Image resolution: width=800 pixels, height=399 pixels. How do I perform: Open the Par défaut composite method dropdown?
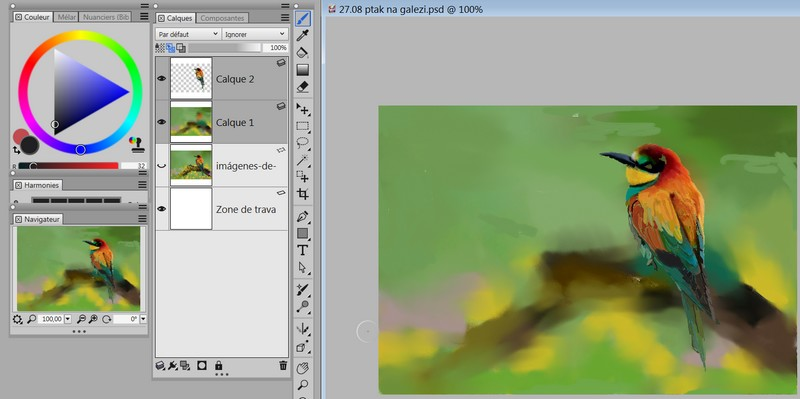coord(187,34)
